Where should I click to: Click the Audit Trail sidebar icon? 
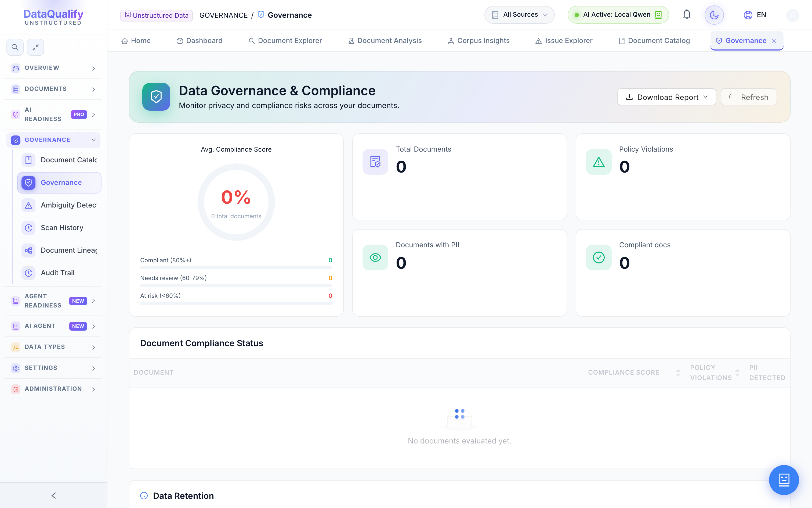coord(28,273)
